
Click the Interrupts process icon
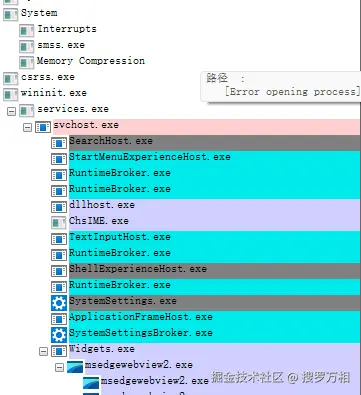pyautogui.click(x=26, y=30)
